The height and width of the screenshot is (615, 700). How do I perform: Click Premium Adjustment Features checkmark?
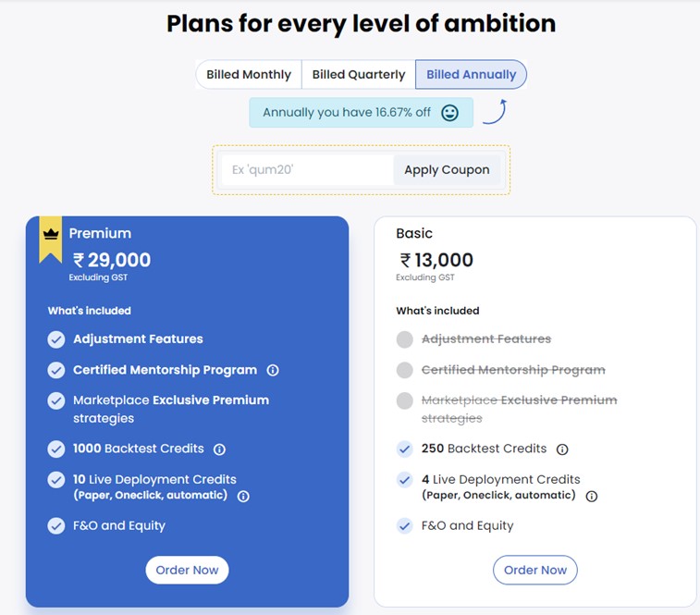pyautogui.click(x=56, y=339)
